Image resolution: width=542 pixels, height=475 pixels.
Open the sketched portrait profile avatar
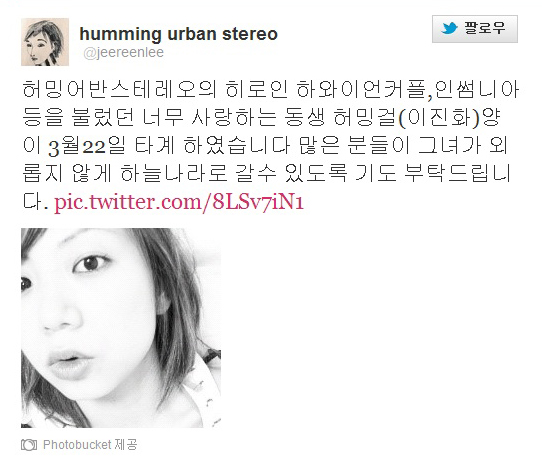45,42
